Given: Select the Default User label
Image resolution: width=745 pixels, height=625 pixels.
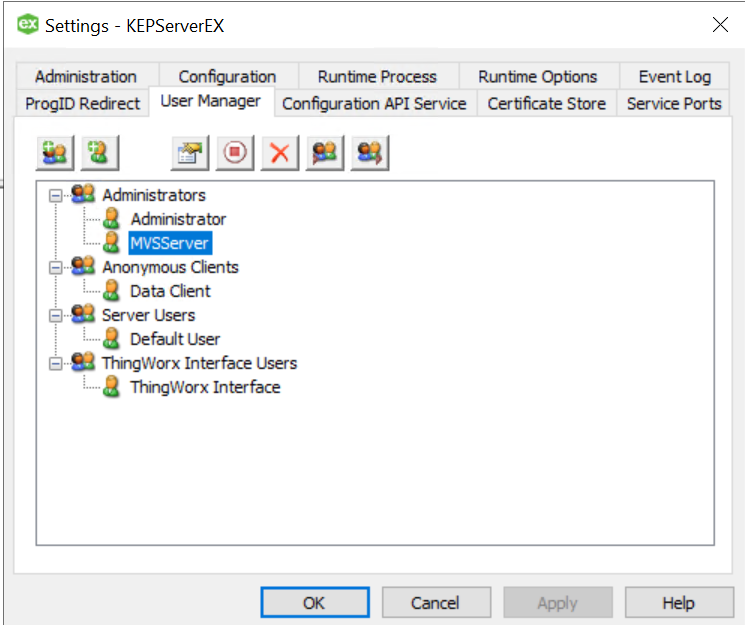Looking at the screenshot, I should pyautogui.click(x=175, y=339).
